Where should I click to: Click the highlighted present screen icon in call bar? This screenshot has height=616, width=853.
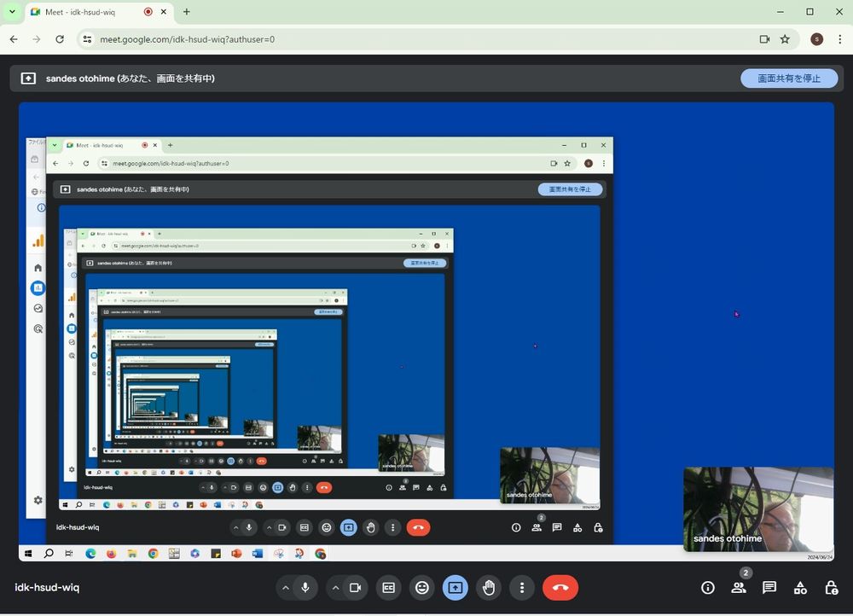[455, 588]
